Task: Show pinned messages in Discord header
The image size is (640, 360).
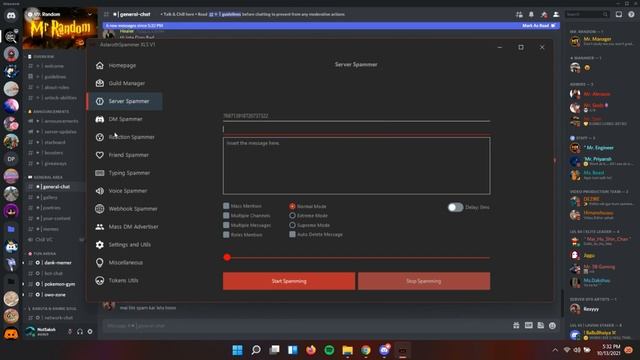Action: pos(544,14)
